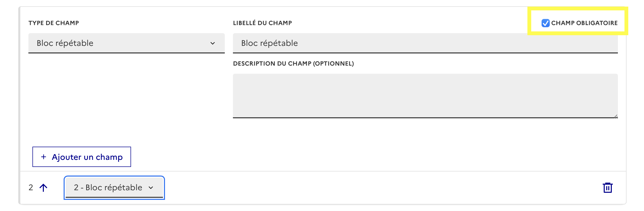Click the chevron beside "2 - Bloc répétable"
Screen dimensions: 644x211
[x=151, y=188]
